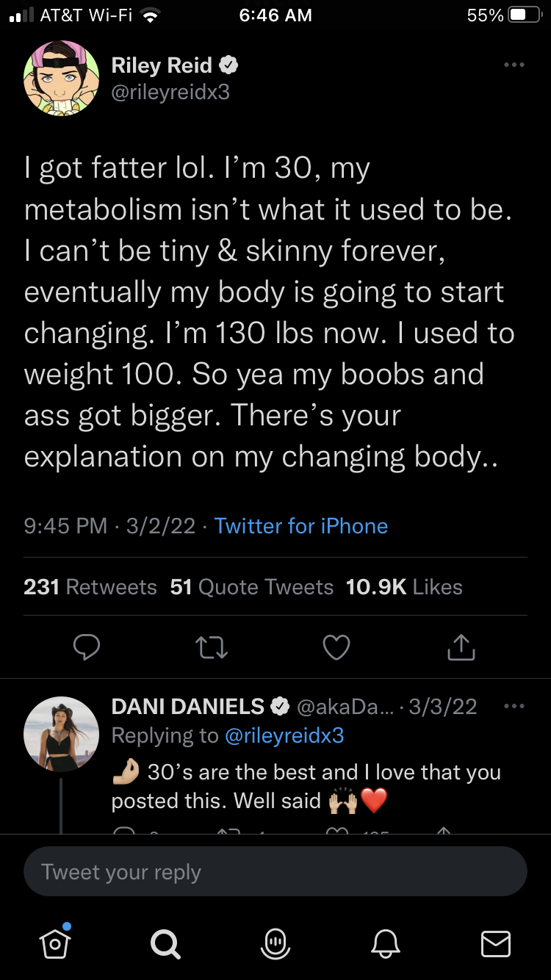The image size is (551, 980).
Task: Open Dani Daniels profile picture
Action: pos(62,734)
